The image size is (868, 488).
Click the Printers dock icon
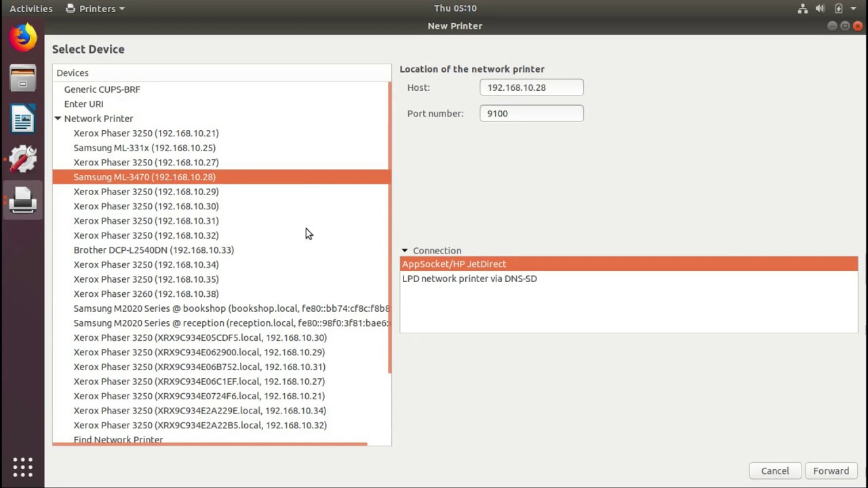[22, 201]
